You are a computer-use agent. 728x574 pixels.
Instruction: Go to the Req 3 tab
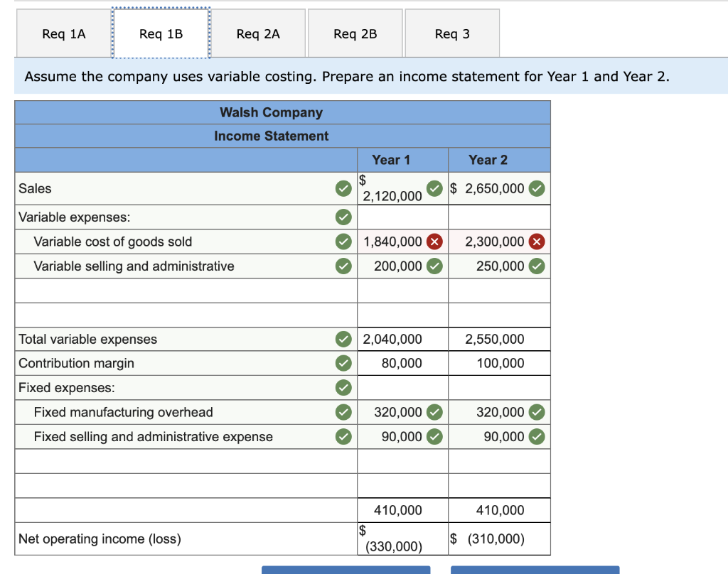452,33
